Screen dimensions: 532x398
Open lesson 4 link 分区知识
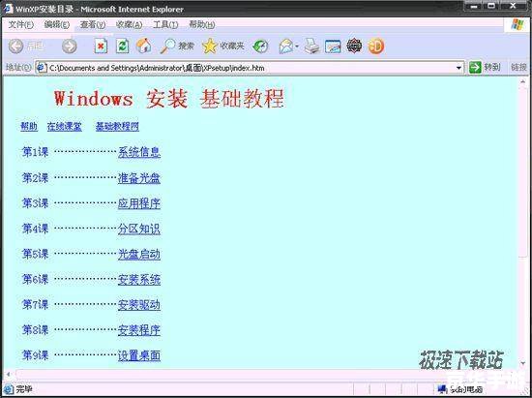point(139,229)
